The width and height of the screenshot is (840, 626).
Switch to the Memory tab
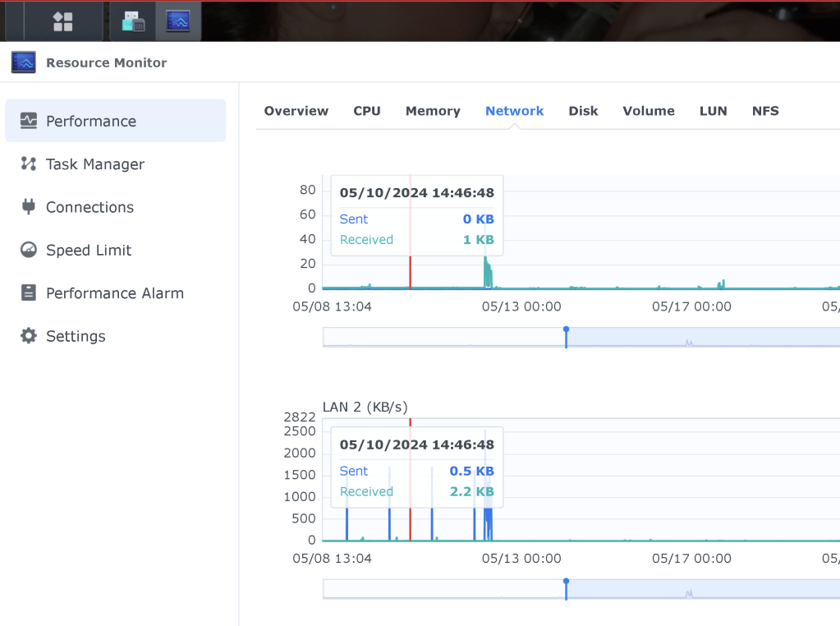[x=433, y=111]
